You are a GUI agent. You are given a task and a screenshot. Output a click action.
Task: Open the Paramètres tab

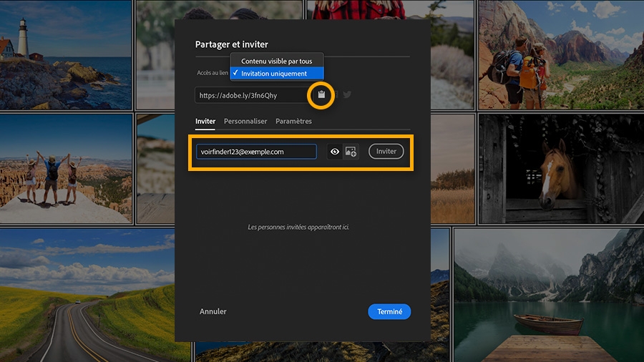(293, 121)
